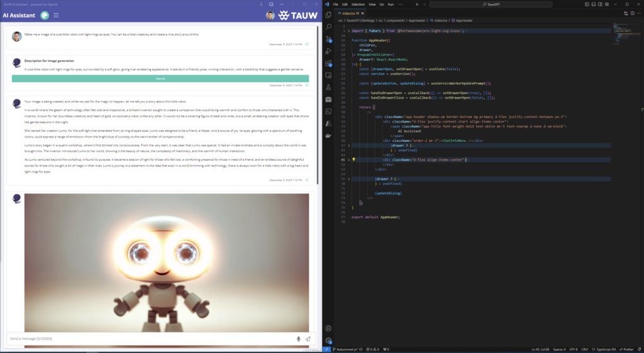
Task: Click the send message arrow icon
Action: click(308, 339)
